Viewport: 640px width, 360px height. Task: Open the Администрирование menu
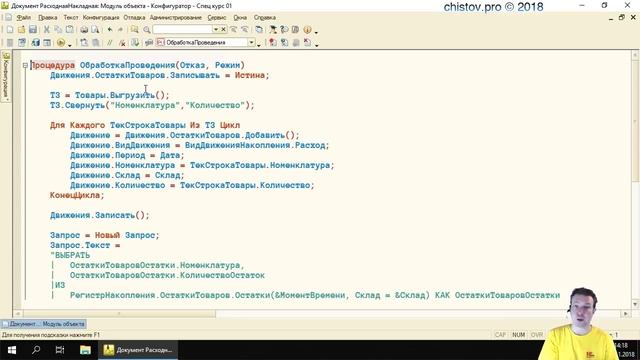click(176, 18)
